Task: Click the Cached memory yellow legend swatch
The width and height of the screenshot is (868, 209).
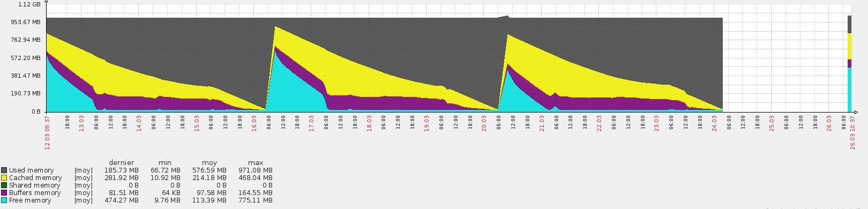Action: (x=4, y=178)
